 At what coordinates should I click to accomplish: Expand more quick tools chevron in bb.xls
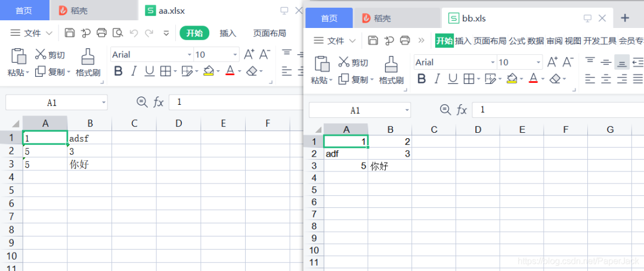click(x=421, y=40)
